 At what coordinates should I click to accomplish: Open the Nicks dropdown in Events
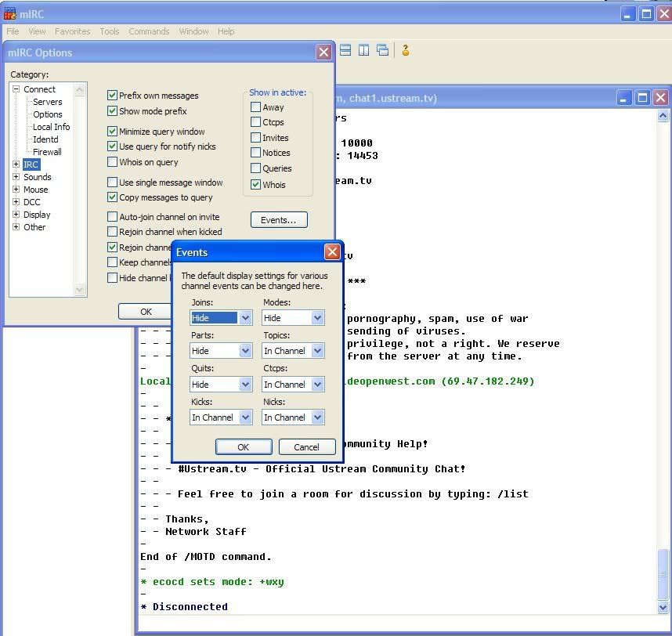[317, 417]
